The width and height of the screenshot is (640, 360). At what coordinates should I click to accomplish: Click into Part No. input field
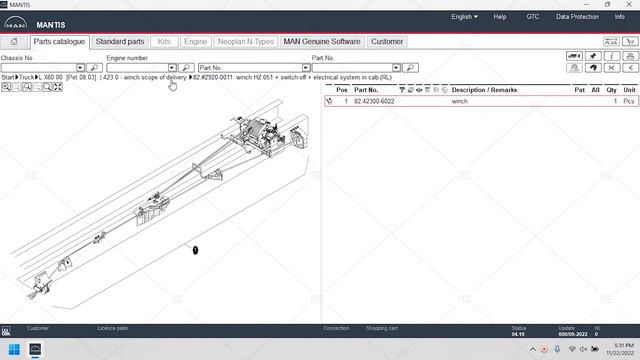352,68
